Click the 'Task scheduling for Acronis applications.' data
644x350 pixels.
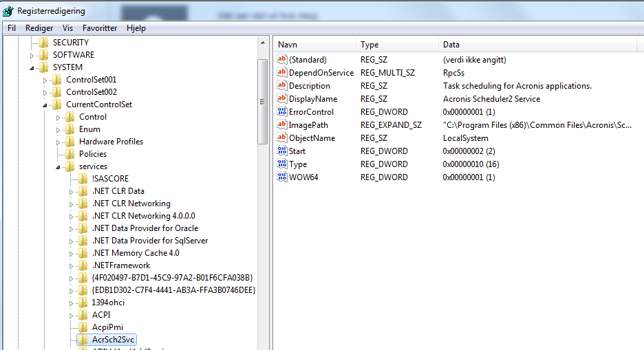tap(517, 86)
